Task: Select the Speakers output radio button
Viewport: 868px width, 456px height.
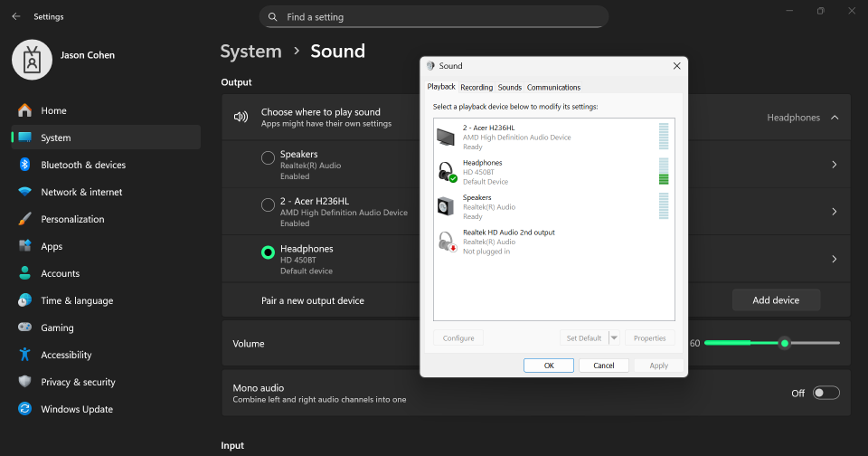Action: pos(268,158)
